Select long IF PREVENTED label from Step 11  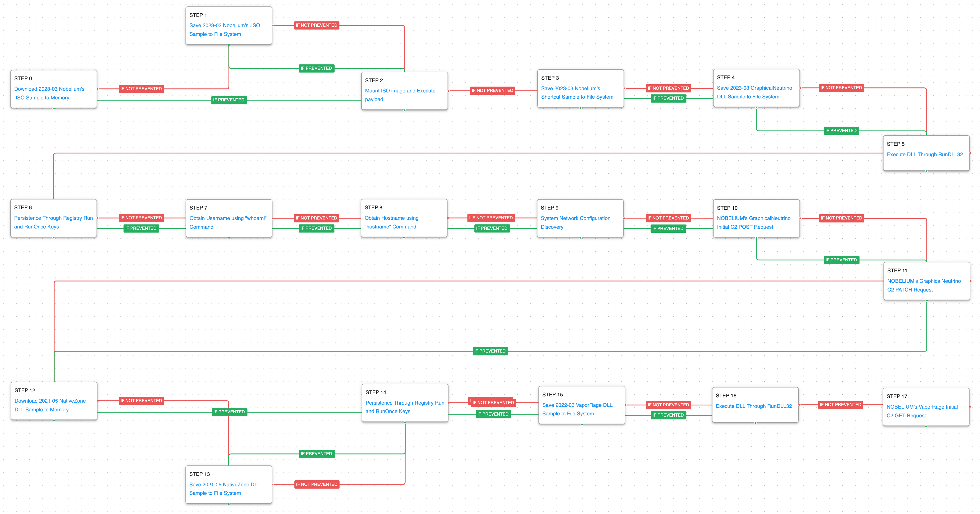click(x=490, y=351)
